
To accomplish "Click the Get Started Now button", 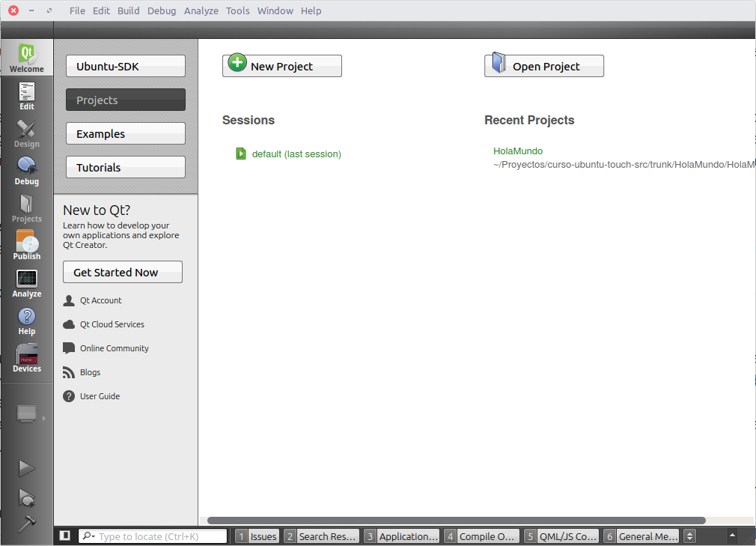I will point(123,272).
